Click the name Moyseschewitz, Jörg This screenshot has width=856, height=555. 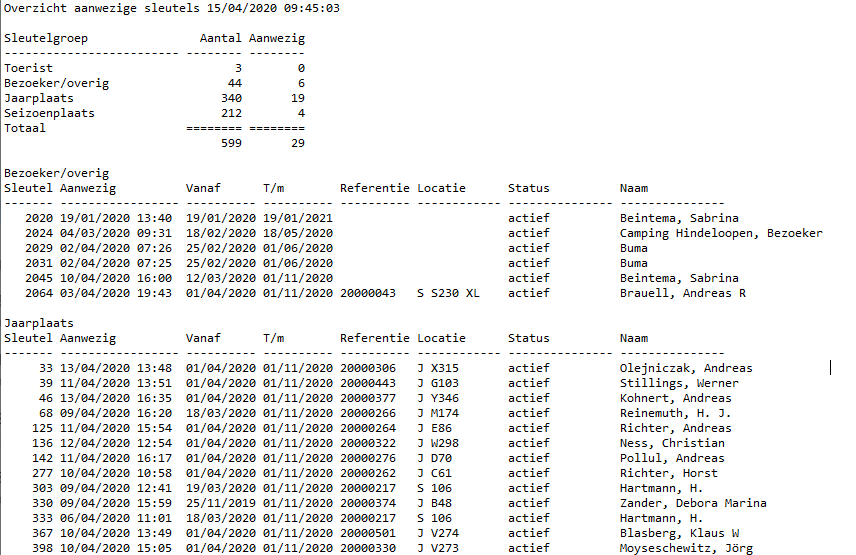(x=686, y=548)
